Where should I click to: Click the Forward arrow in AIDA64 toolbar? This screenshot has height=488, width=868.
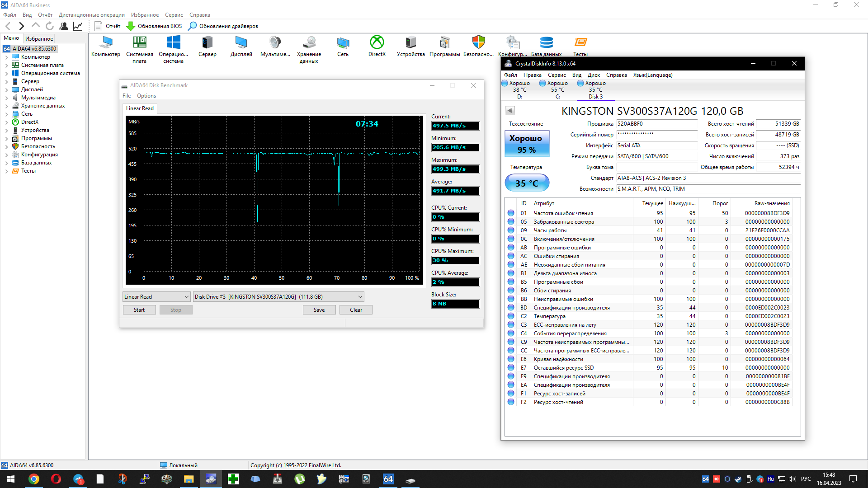click(21, 26)
